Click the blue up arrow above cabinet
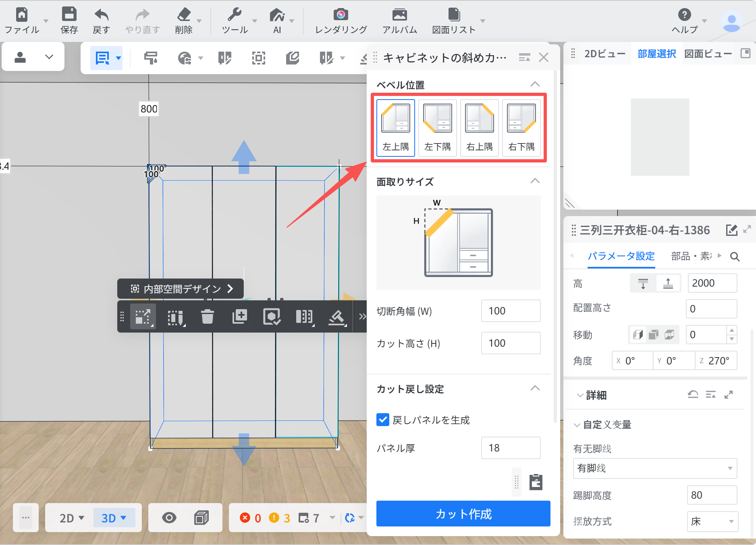Image resolution: width=756 pixels, height=545 pixels. tap(244, 157)
